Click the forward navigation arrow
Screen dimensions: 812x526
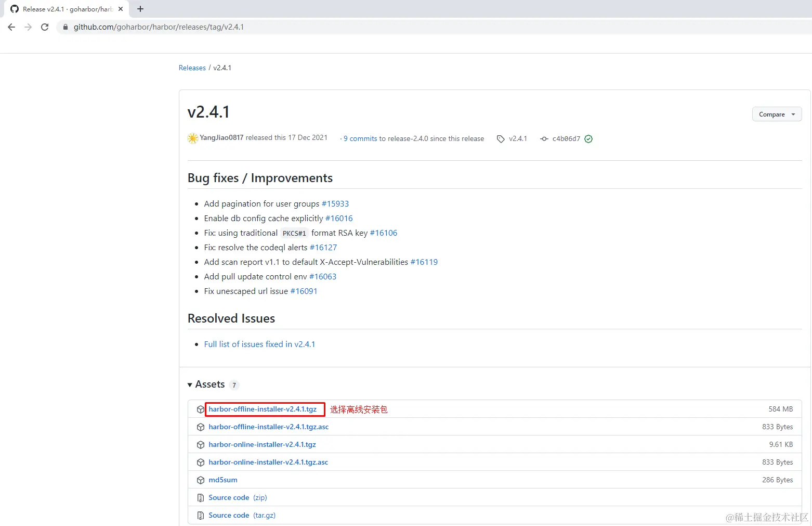(x=28, y=27)
